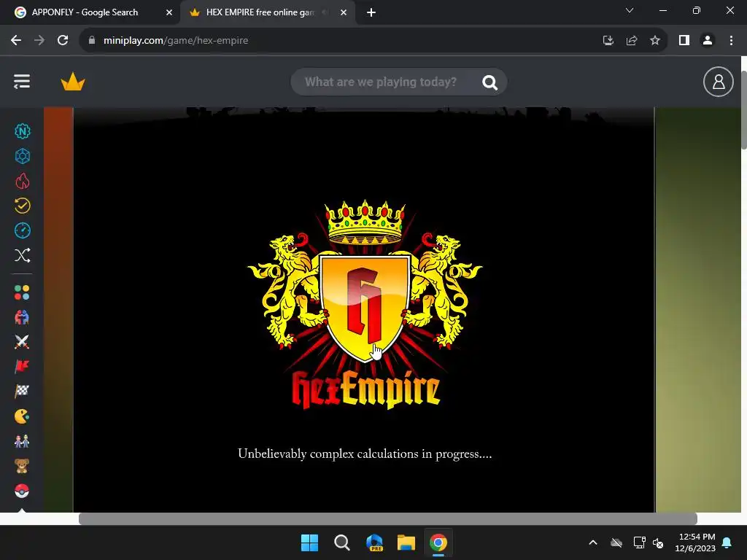The height and width of the screenshot is (560, 747).
Task: Open the yellow clock checkmark sidebar icon
Action: (23, 206)
